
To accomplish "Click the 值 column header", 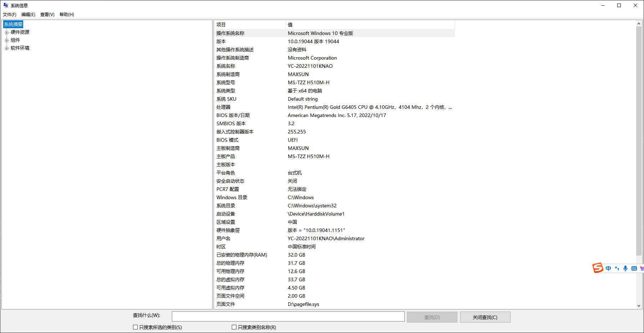I will pyautogui.click(x=370, y=25).
